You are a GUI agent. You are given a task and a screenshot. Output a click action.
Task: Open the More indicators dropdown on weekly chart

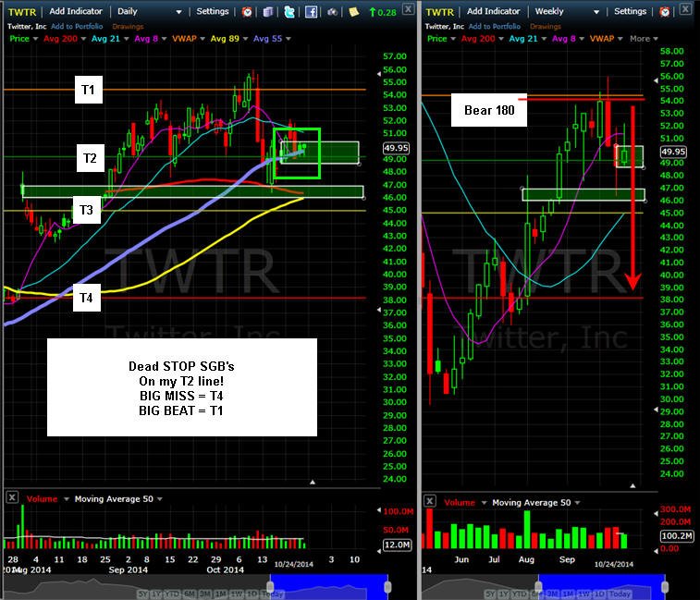(644, 39)
